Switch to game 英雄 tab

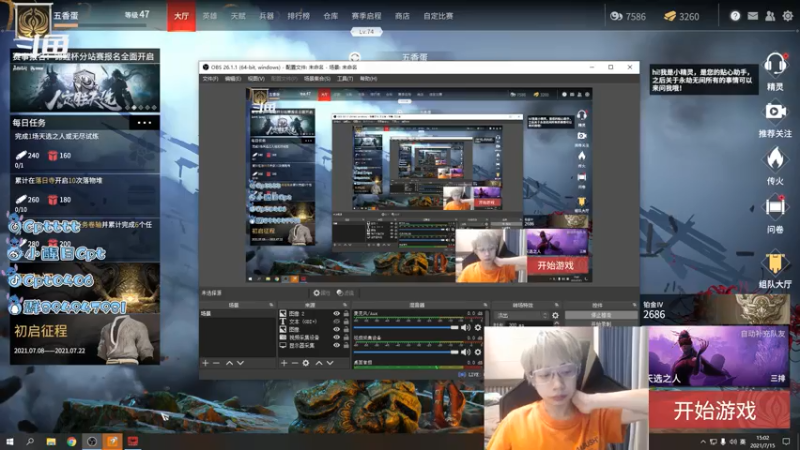coord(210,16)
